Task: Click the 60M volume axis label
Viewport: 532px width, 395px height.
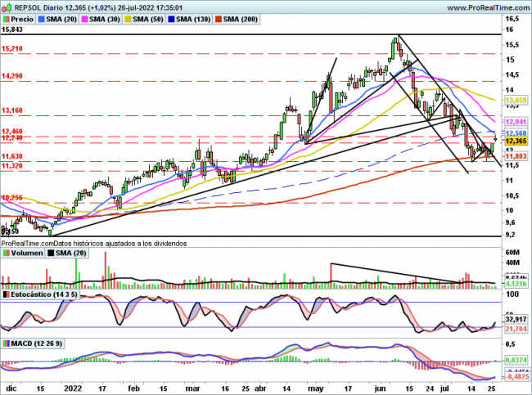Action: point(512,253)
